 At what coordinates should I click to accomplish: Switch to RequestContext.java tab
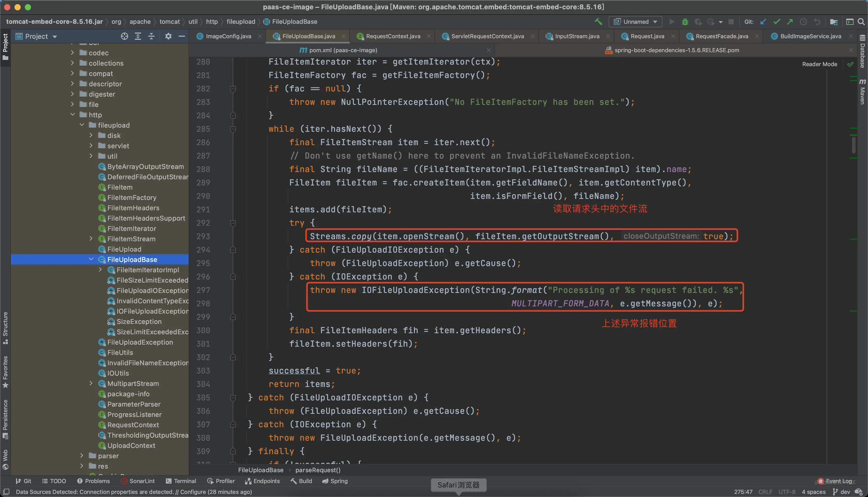tap(393, 36)
